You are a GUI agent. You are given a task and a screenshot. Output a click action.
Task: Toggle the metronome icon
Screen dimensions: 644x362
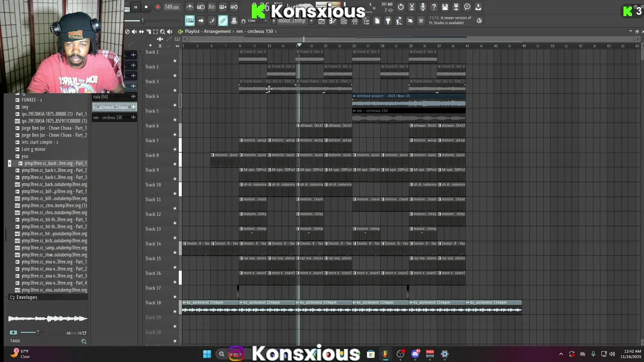click(190, 7)
